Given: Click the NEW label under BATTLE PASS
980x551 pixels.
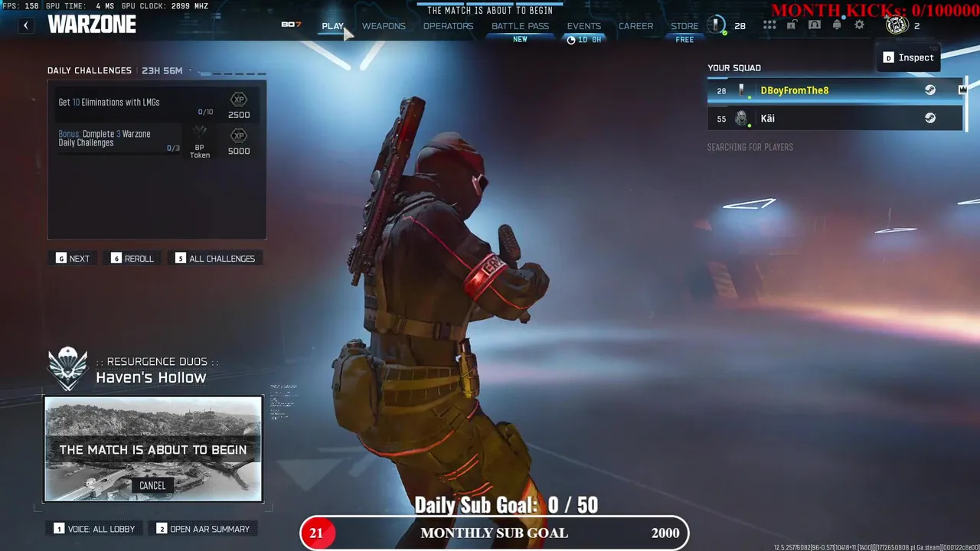Looking at the screenshot, I should click(520, 39).
